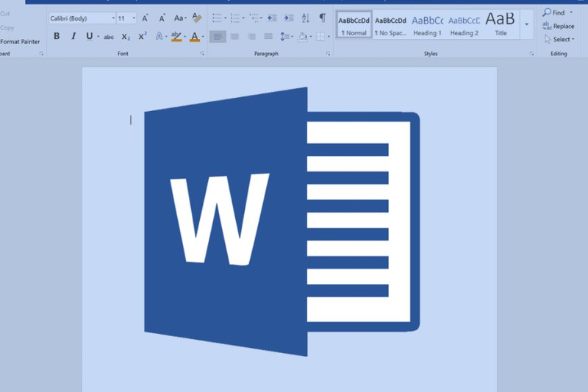Apply the font color button
The image size is (588, 392).
[195, 36]
